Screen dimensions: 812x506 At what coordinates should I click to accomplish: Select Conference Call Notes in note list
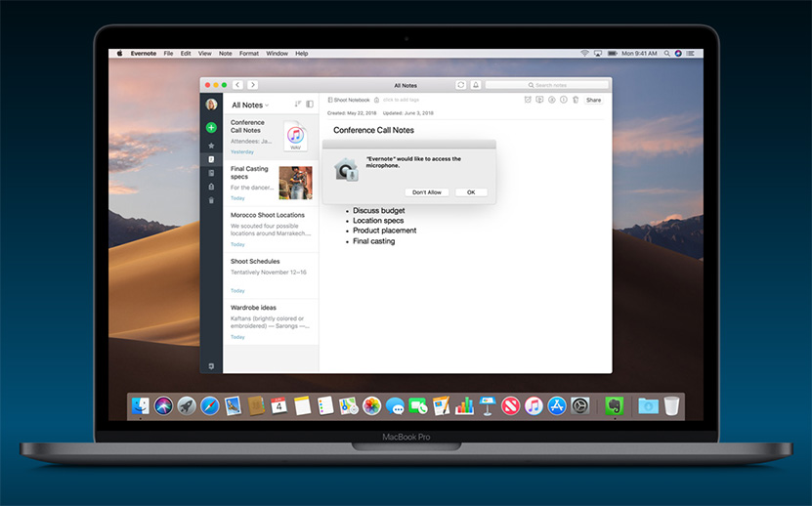tap(271, 138)
